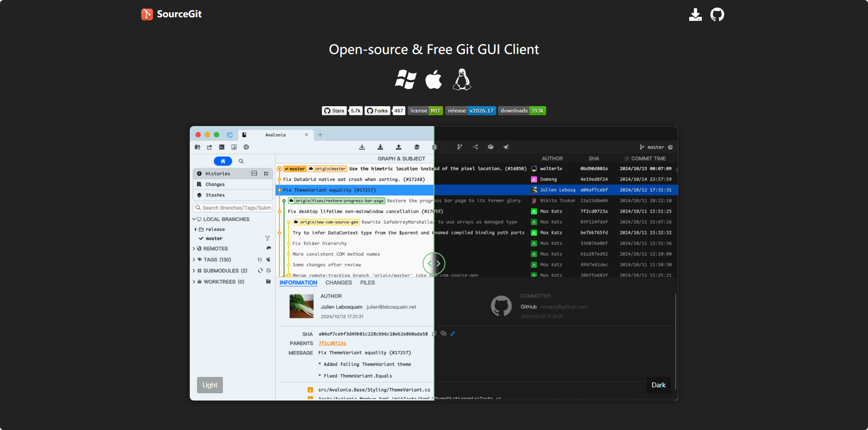Click the git flow arrows icon in dark toolbar
This screenshot has width=868, height=430.
475,147
